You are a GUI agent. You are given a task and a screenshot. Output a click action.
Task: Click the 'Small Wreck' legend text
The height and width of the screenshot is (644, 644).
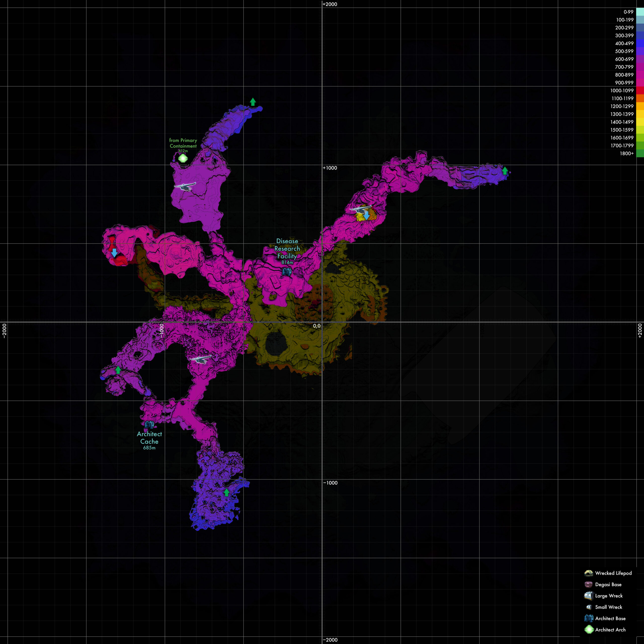tap(609, 607)
